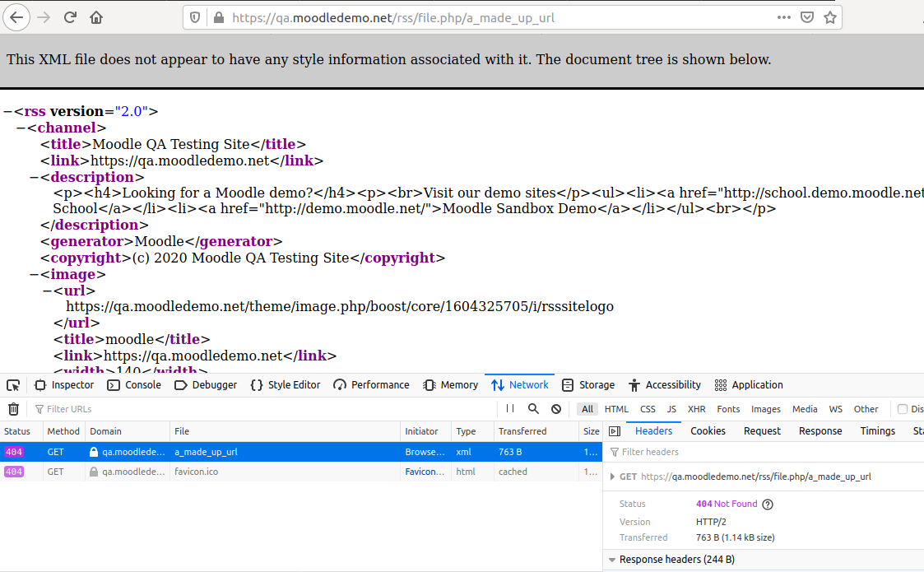Open the Timings tab in details pane
Image resolution: width=924 pixels, height=572 pixels.
pos(877,431)
